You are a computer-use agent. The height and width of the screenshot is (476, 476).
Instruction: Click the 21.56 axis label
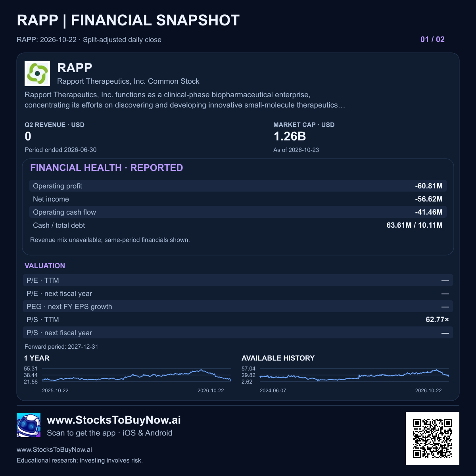31,382
